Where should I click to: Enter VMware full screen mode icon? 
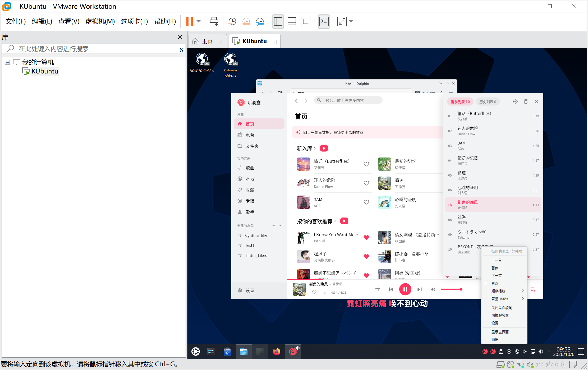[x=306, y=21]
